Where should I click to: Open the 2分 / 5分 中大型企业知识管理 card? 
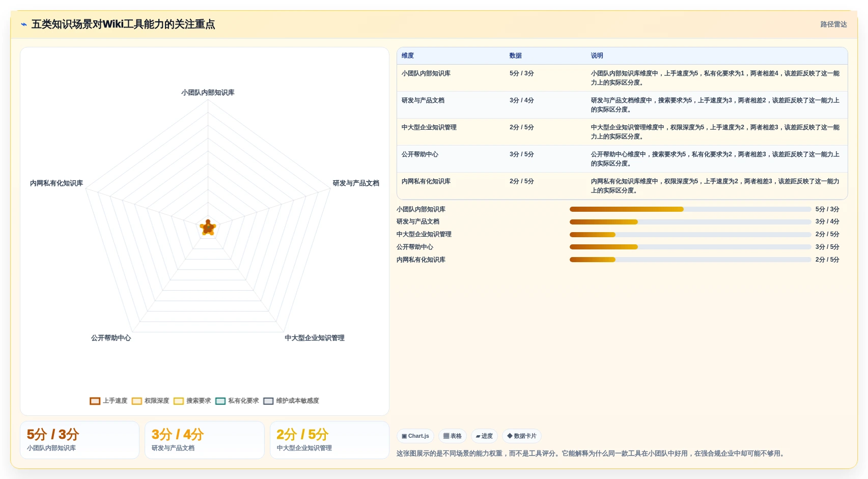pos(329,440)
